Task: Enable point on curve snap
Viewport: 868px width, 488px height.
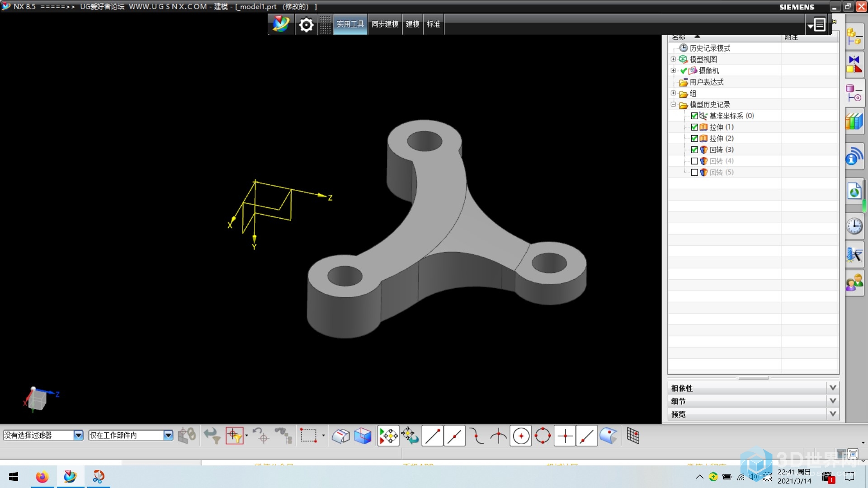Action: [x=587, y=436]
